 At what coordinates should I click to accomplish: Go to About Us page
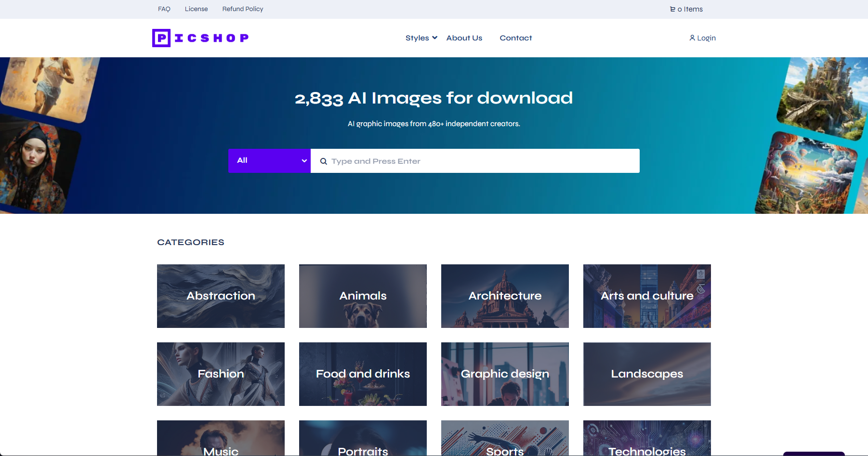click(x=464, y=38)
